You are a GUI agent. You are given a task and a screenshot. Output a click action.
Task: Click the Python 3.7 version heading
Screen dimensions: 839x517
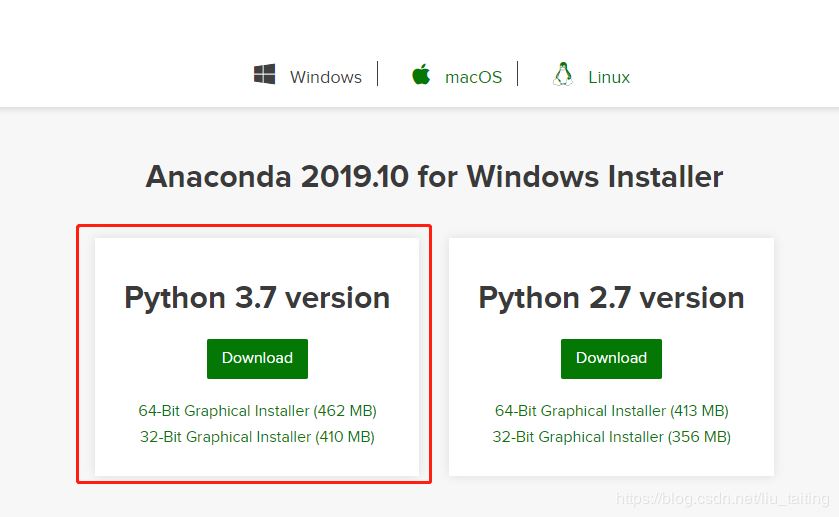[x=257, y=298]
